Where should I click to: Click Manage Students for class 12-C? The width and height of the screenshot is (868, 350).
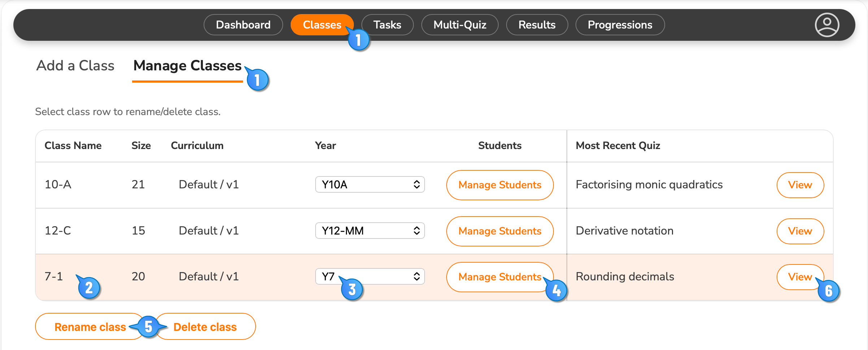click(500, 231)
